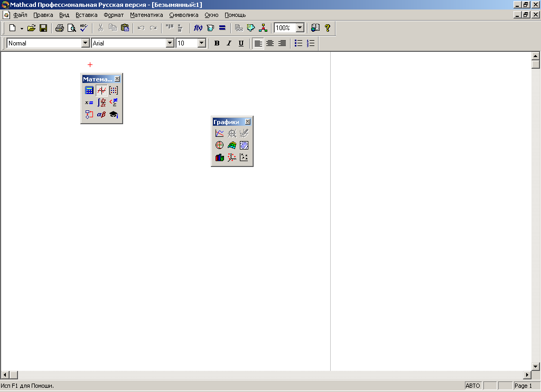The image size is (541, 392).
Task: Open the Arial font dropdown
Action: pos(170,43)
